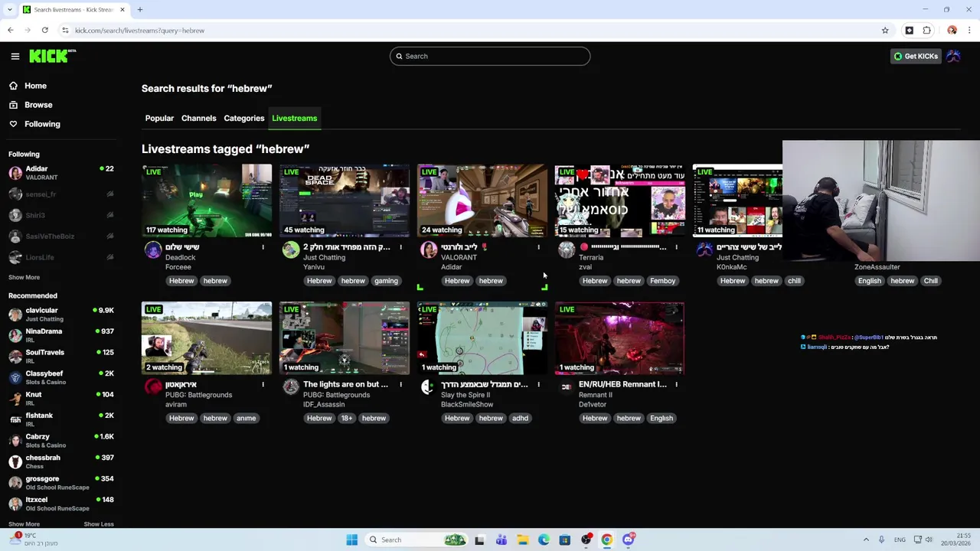Open the Terraria category link
980x551 pixels.
point(591,257)
